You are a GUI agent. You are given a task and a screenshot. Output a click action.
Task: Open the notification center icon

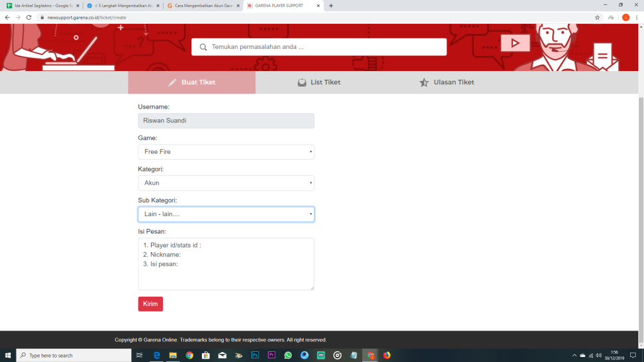point(633,356)
